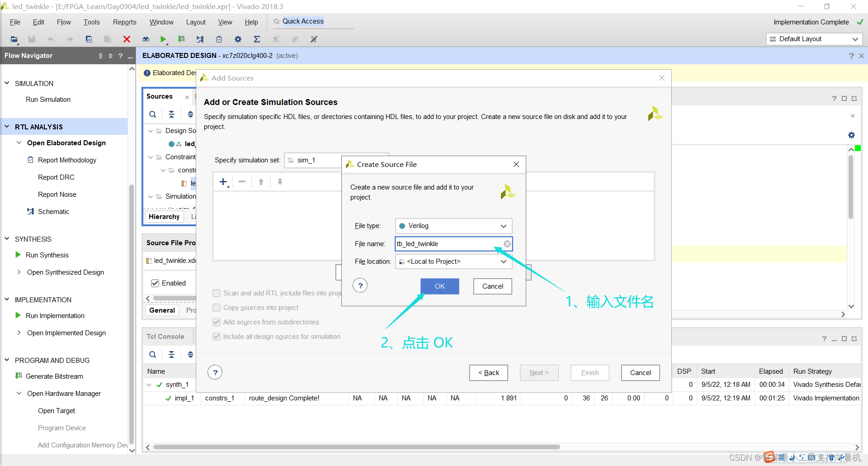Open the File location dropdown
This screenshot has height=466, width=868.
click(453, 262)
